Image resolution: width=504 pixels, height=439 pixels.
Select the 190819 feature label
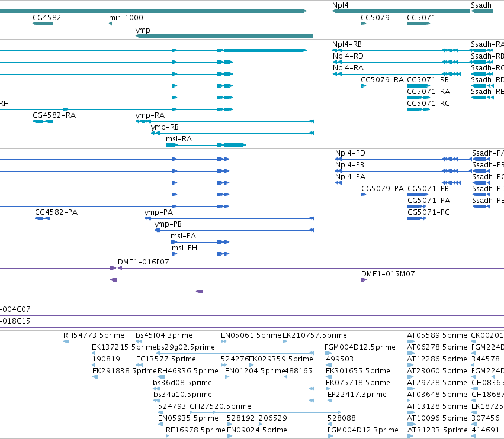point(106,359)
